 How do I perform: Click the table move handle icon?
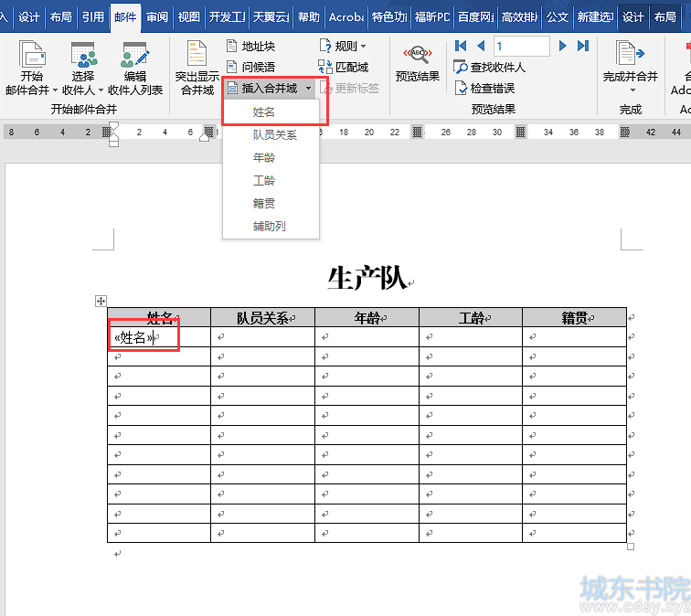coord(101,301)
